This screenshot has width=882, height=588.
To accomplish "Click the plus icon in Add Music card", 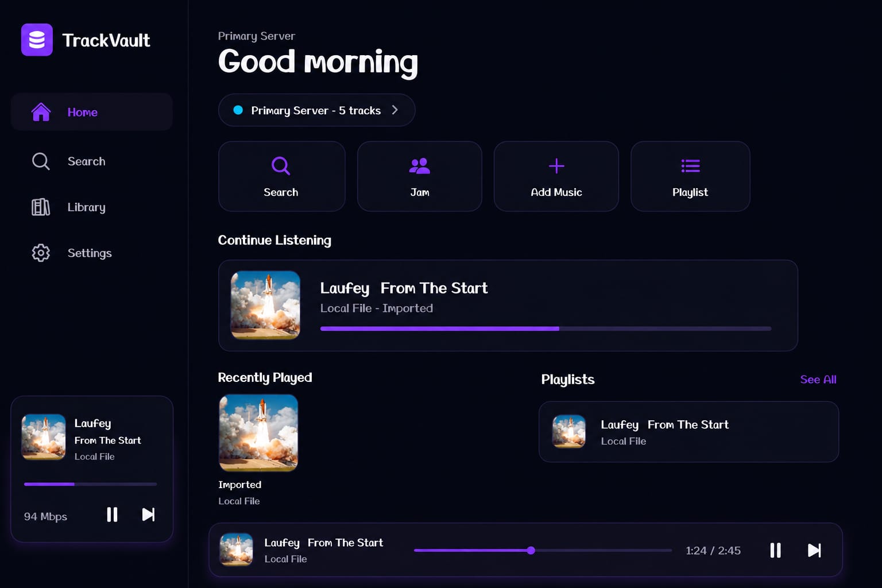I will click(x=556, y=166).
